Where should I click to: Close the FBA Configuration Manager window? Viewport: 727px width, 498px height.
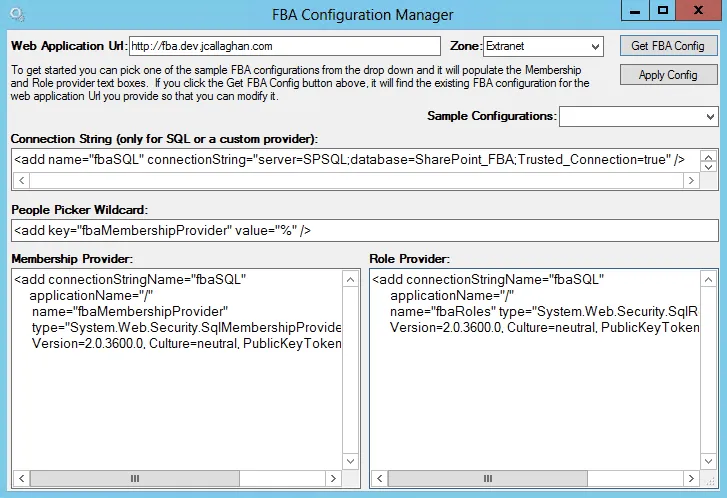[699, 11]
